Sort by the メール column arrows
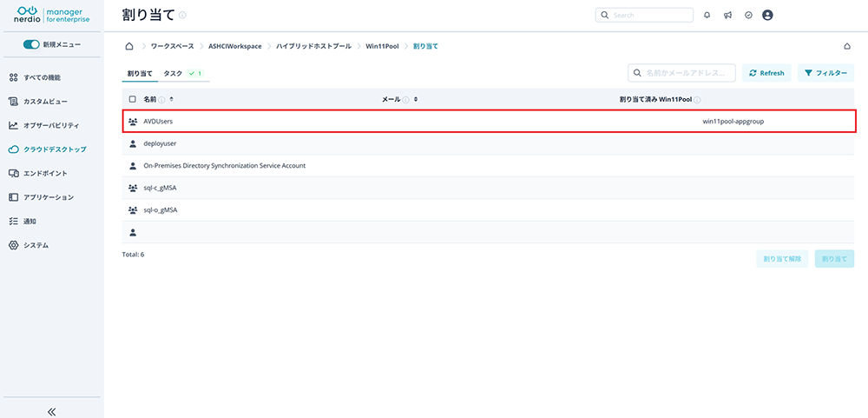The image size is (868, 418). click(415, 99)
